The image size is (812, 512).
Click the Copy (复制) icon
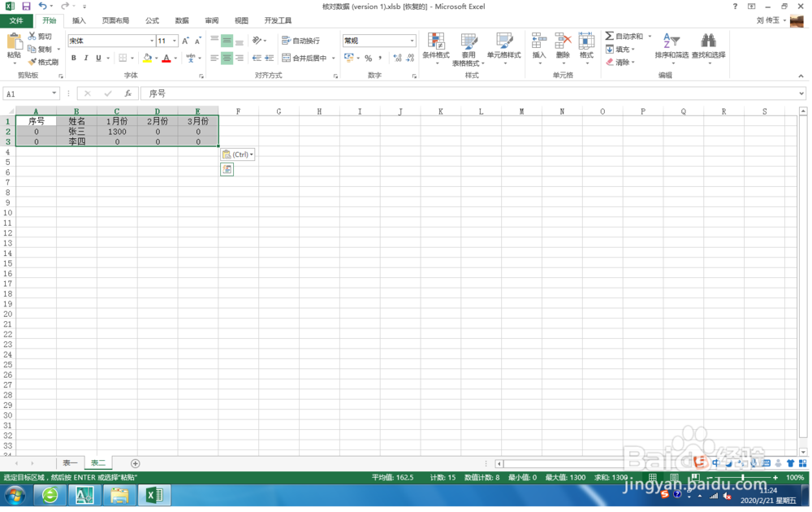(x=32, y=49)
